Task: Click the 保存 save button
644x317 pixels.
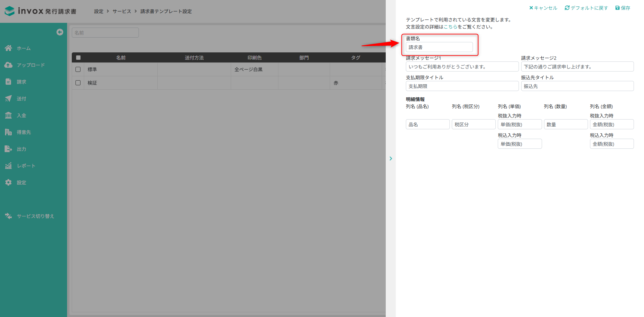Action: point(623,8)
